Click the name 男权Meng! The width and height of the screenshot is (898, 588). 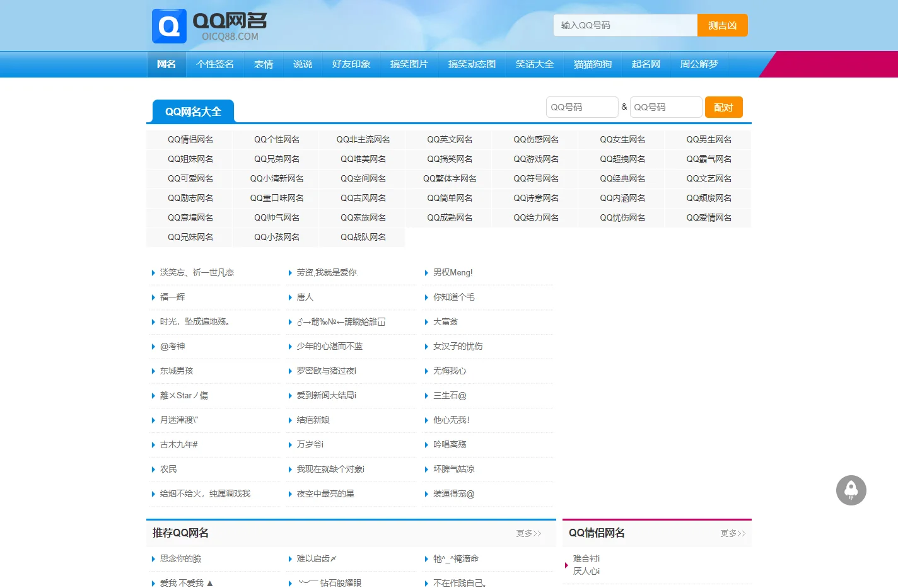pyautogui.click(x=453, y=272)
